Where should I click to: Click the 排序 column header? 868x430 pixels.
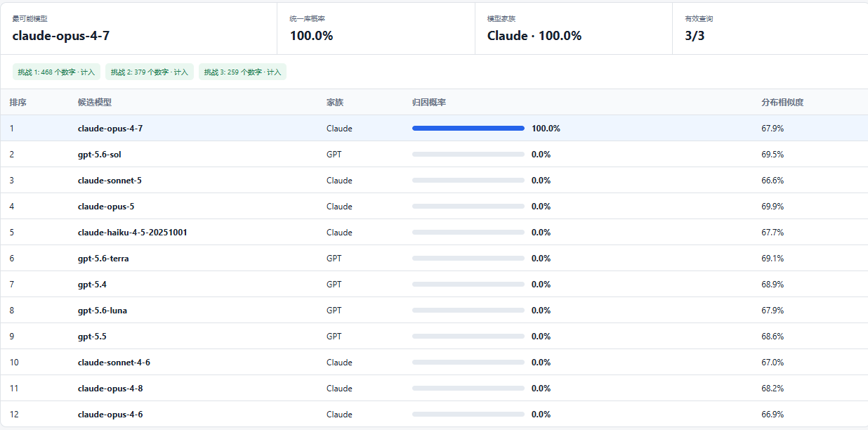(18, 103)
